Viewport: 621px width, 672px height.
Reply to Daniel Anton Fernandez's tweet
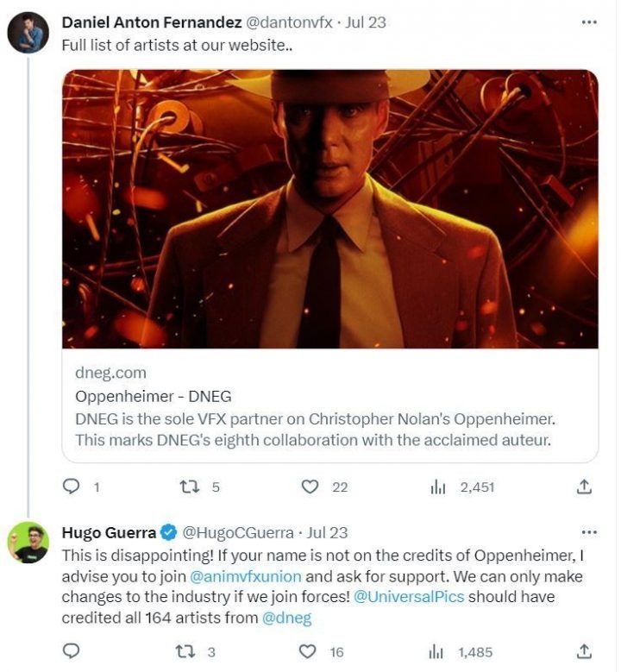coord(72,487)
